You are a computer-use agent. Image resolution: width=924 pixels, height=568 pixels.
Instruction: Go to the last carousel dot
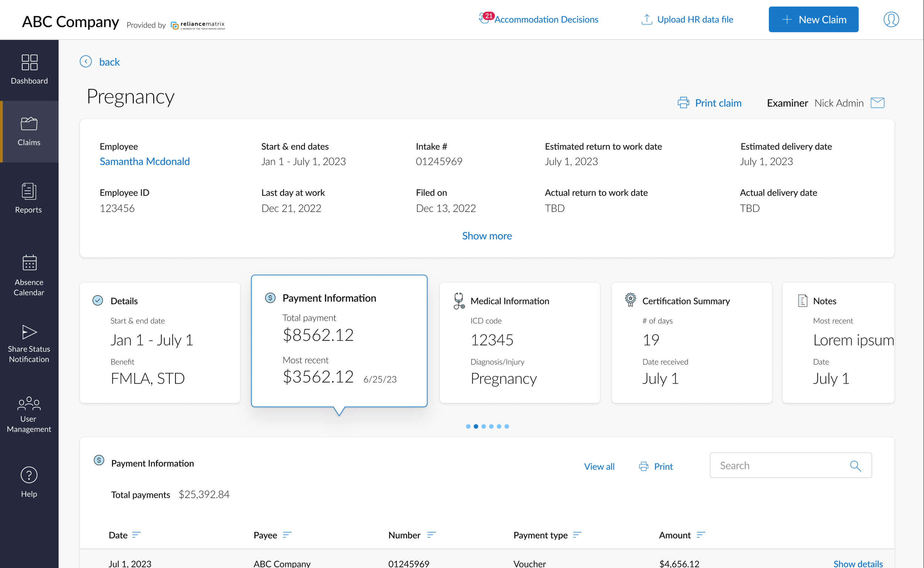pyautogui.click(x=507, y=426)
